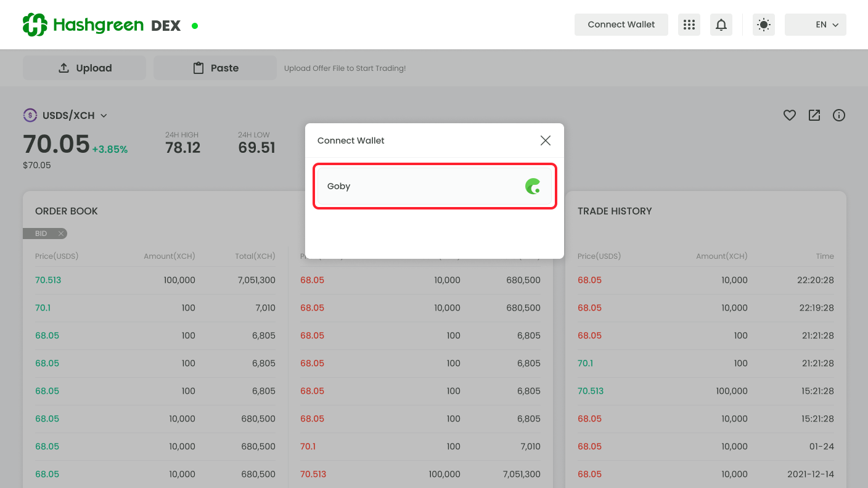Click the 24H LOW value 69.51
The width and height of the screenshot is (868, 488).
tap(256, 147)
